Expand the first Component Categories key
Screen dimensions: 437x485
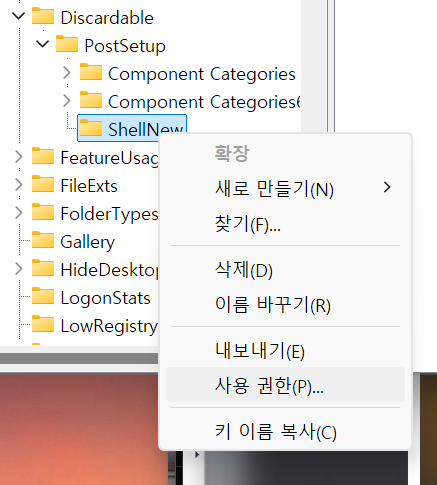click(x=67, y=73)
